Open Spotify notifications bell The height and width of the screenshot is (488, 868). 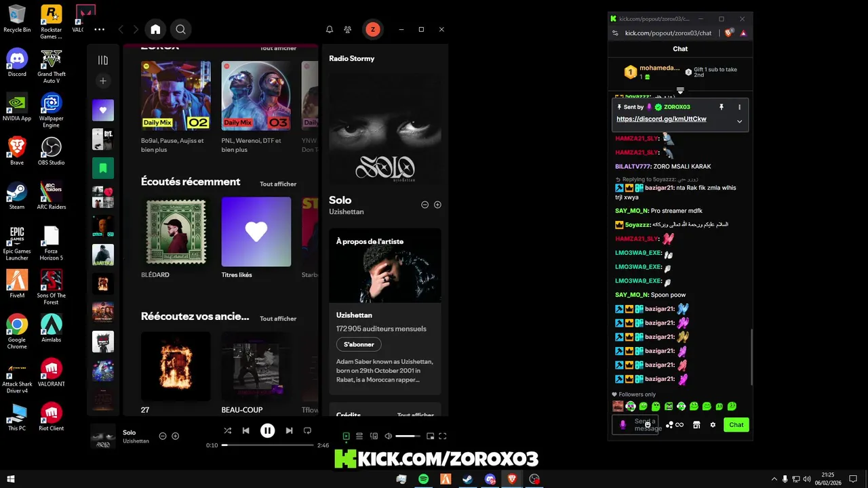[x=330, y=29]
